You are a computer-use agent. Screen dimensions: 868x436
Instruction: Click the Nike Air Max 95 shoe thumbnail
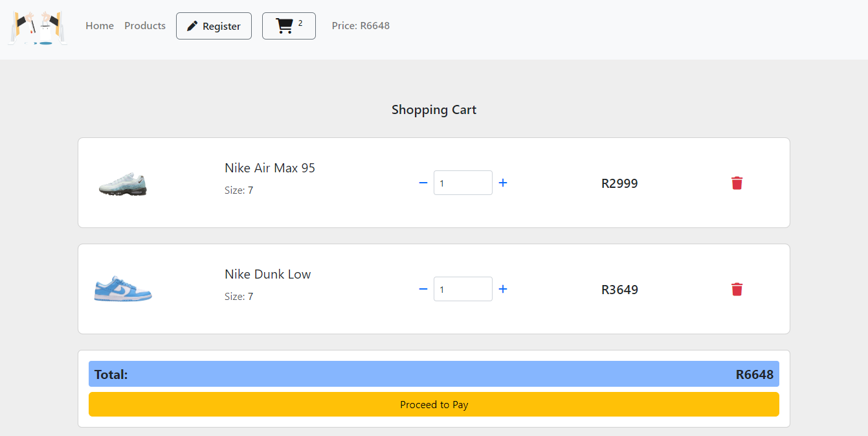123,184
